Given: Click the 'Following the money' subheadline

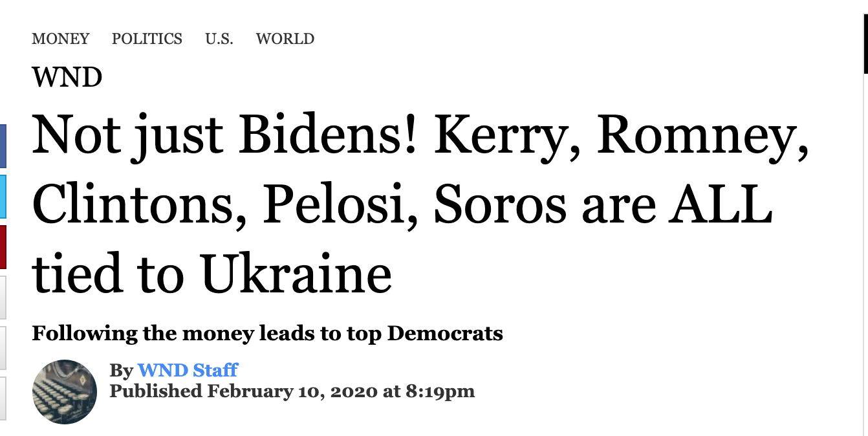Looking at the screenshot, I should click(267, 334).
